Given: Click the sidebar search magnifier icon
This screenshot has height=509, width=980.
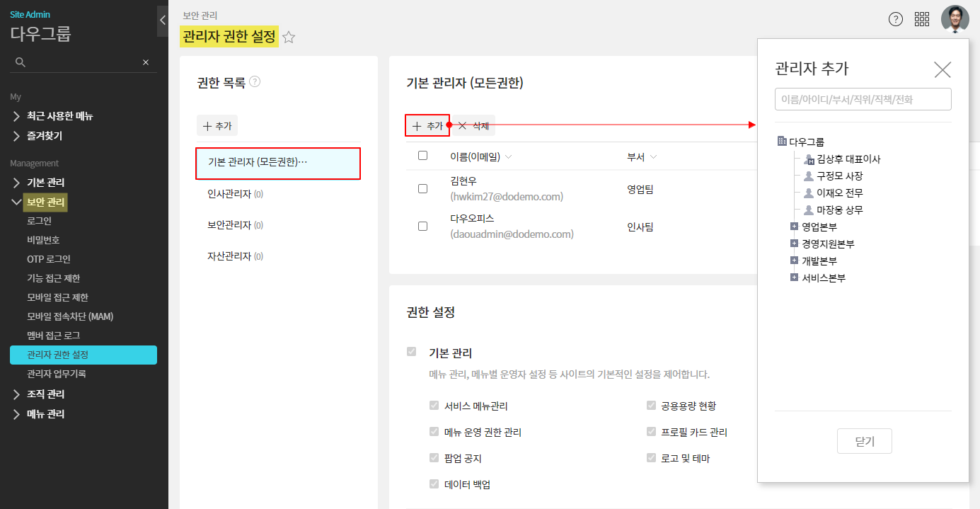Looking at the screenshot, I should (21, 62).
